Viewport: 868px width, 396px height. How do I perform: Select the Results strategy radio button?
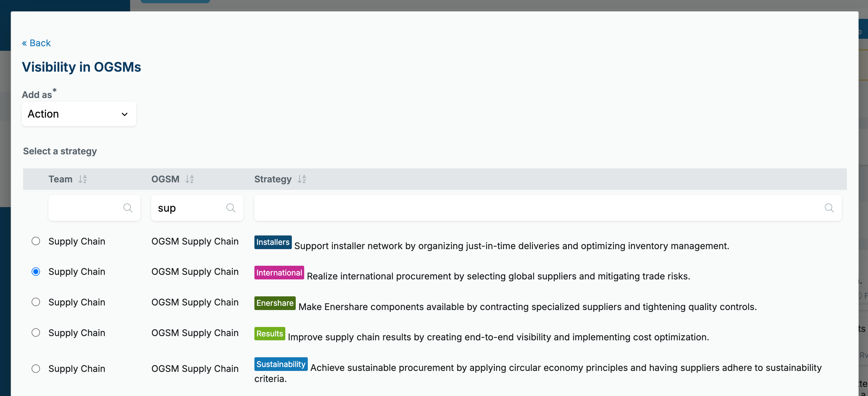(x=36, y=332)
